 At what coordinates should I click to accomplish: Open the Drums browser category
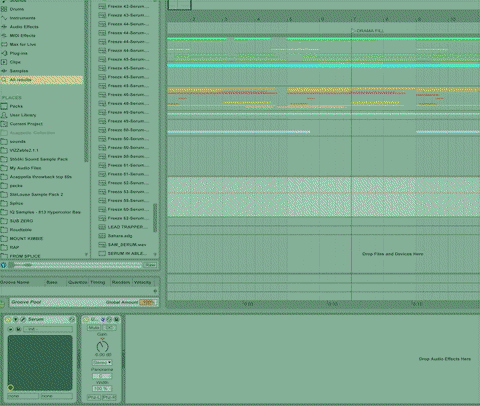(x=17, y=9)
